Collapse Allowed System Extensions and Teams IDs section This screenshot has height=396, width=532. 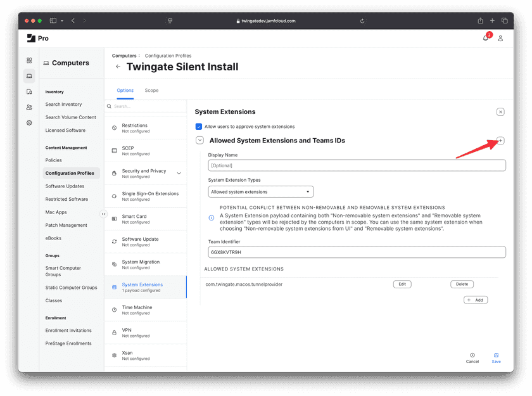click(199, 141)
